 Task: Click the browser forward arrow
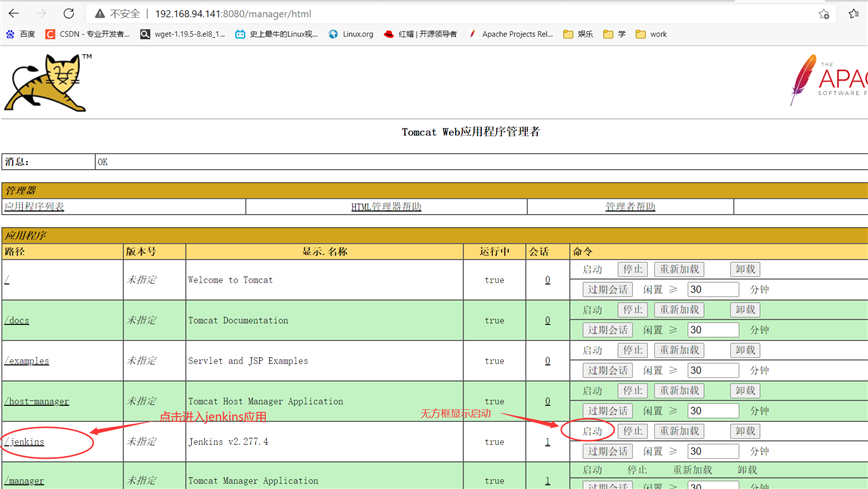(x=41, y=13)
